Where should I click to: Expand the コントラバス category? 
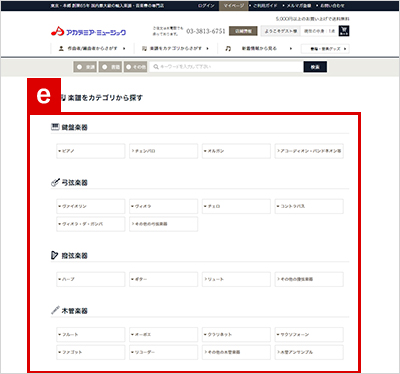click(x=309, y=206)
